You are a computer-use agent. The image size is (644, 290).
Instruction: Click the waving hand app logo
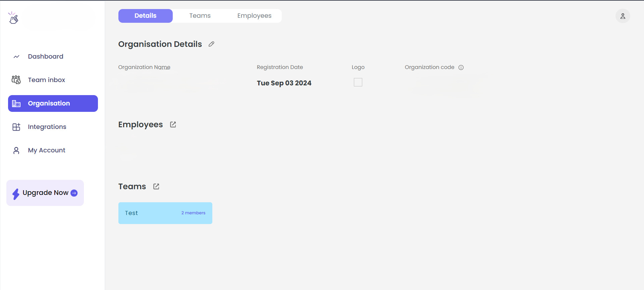(x=13, y=18)
